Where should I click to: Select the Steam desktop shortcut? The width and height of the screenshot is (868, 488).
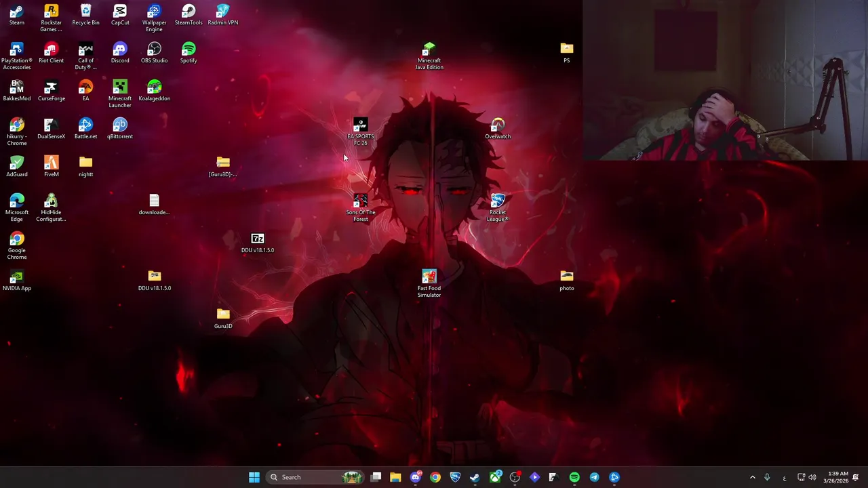[x=17, y=16]
